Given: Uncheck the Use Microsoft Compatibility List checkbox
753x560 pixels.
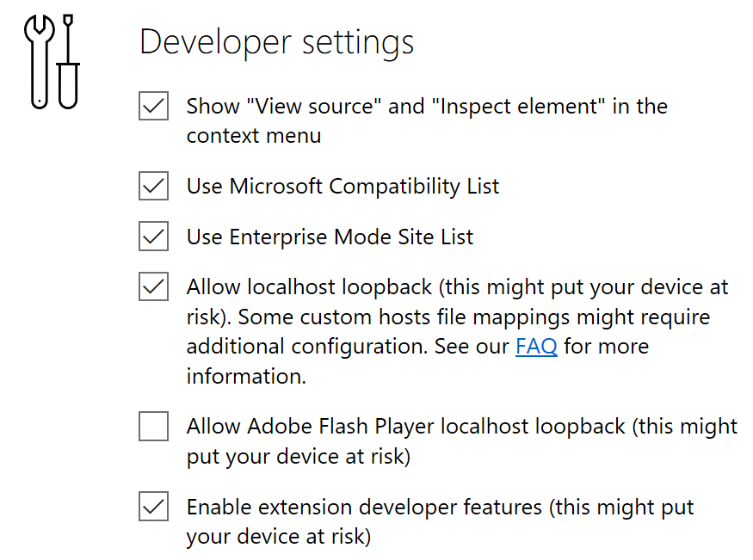Looking at the screenshot, I should [154, 186].
